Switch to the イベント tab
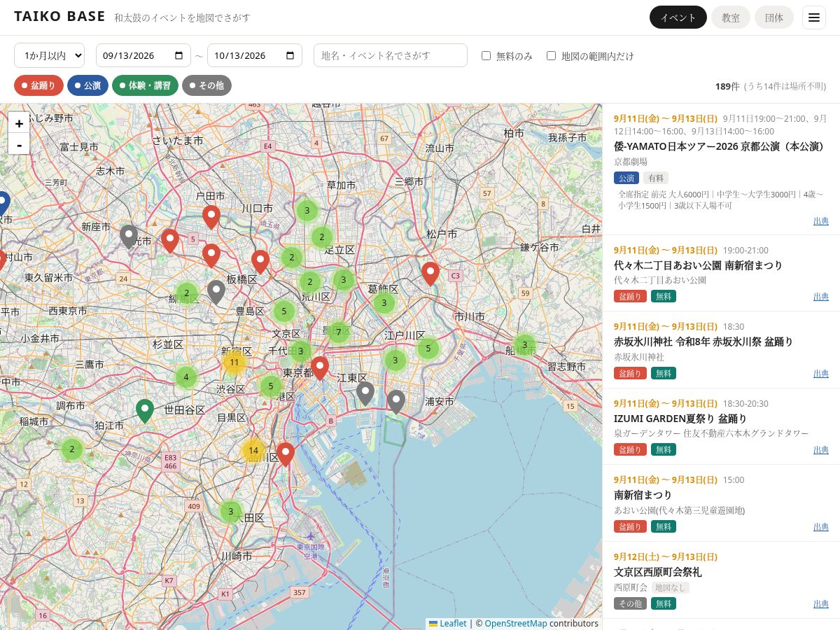The image size is (840, 630). point(678,17)
